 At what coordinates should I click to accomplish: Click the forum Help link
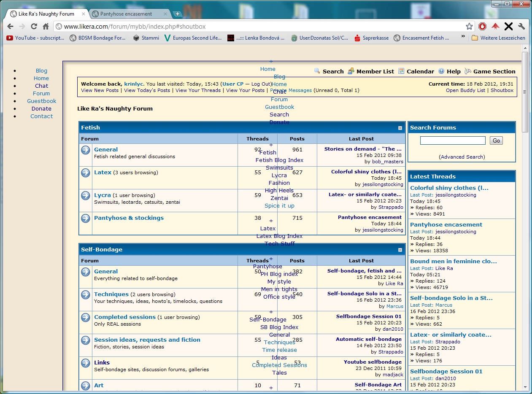click(454, 71)
